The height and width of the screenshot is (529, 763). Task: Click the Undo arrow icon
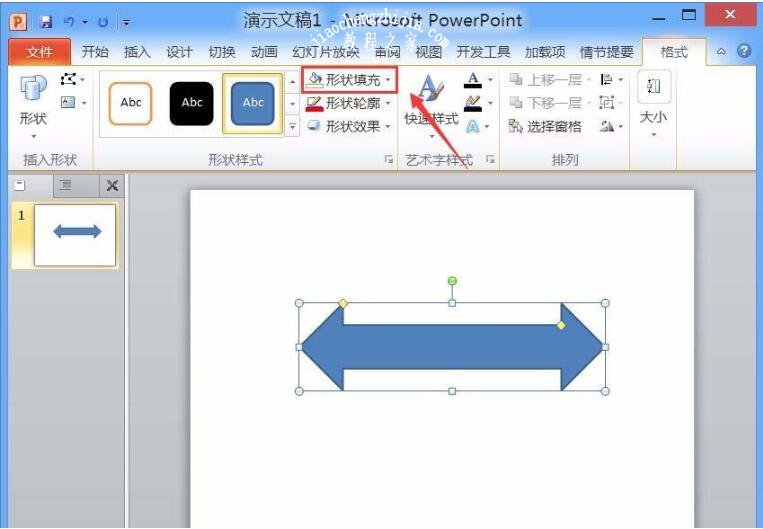click(x=69, y=20)
